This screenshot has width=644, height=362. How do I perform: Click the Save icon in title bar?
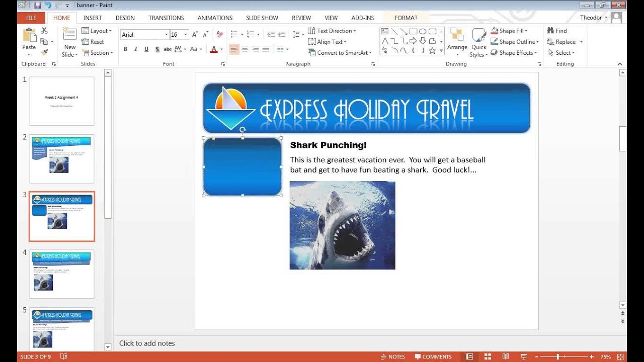click(x=38, y=5)
